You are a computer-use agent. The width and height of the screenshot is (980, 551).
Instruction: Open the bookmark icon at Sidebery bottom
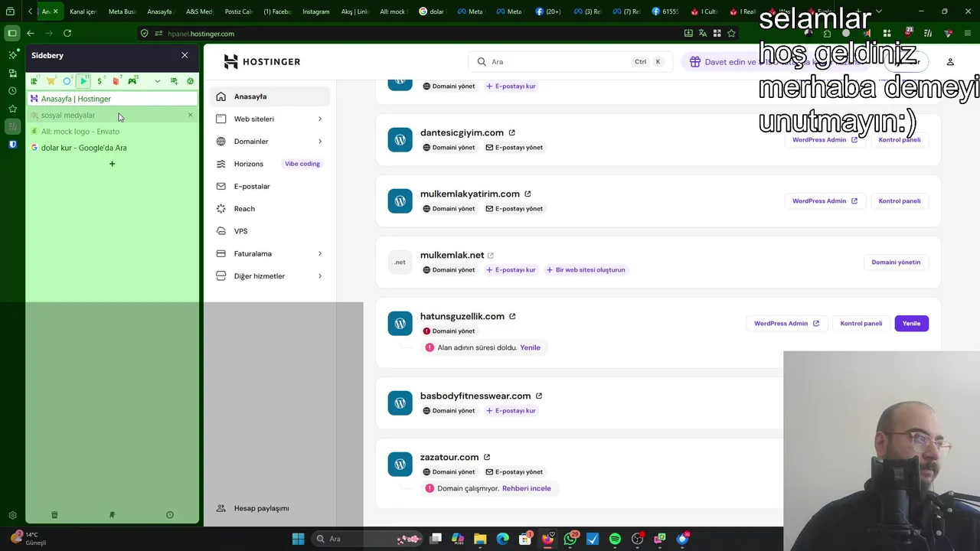pyautogui.click(x=112, y=515)
